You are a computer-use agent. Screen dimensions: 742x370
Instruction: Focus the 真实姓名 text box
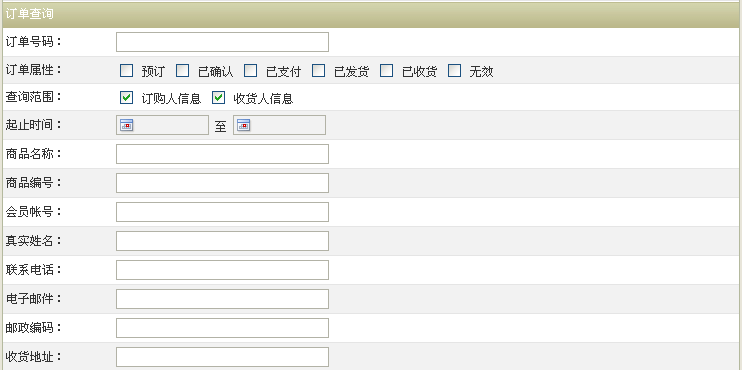[222, 241]
